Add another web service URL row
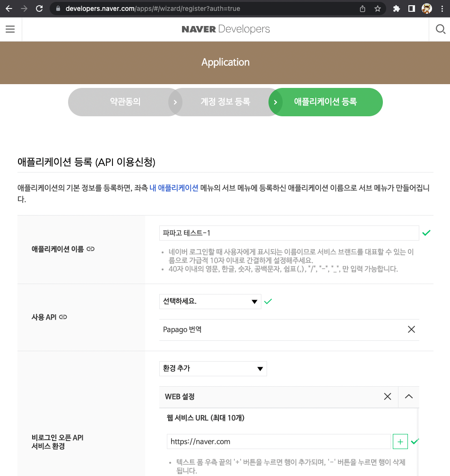This screenshot has height=476, width=450. point(400,441)
